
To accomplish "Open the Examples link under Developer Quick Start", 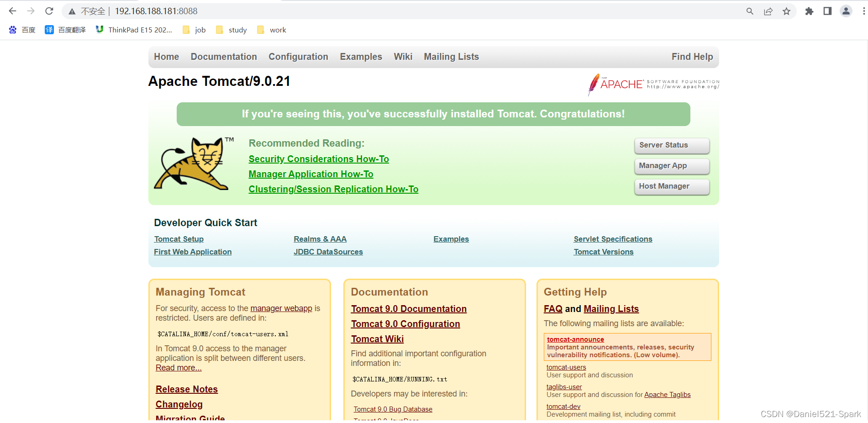I will 451,239.
